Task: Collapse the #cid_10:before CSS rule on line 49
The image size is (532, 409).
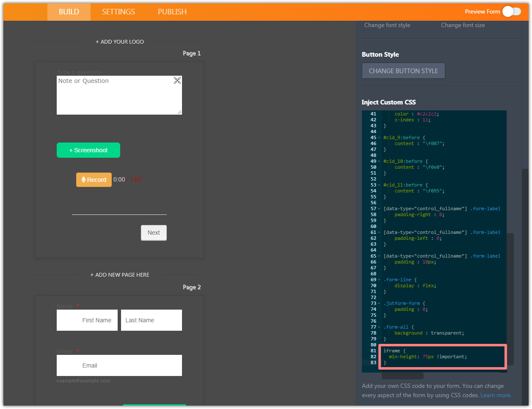Action: (379, 161)
